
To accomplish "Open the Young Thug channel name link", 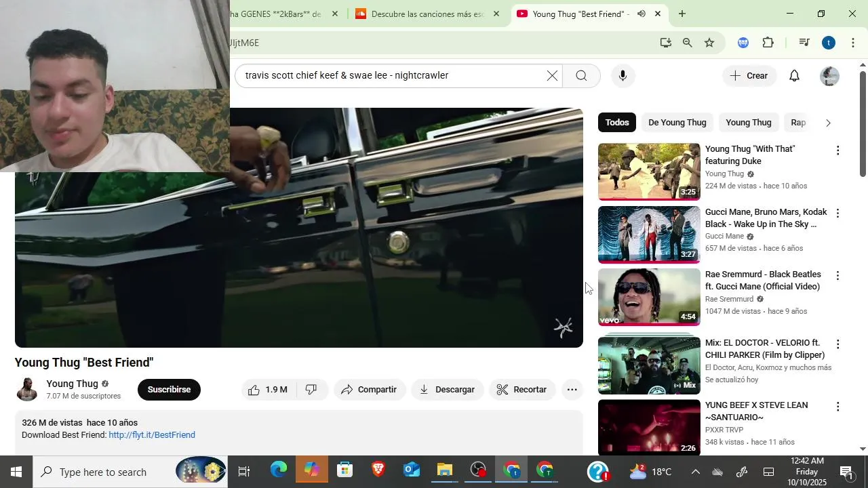I will 73,384.
